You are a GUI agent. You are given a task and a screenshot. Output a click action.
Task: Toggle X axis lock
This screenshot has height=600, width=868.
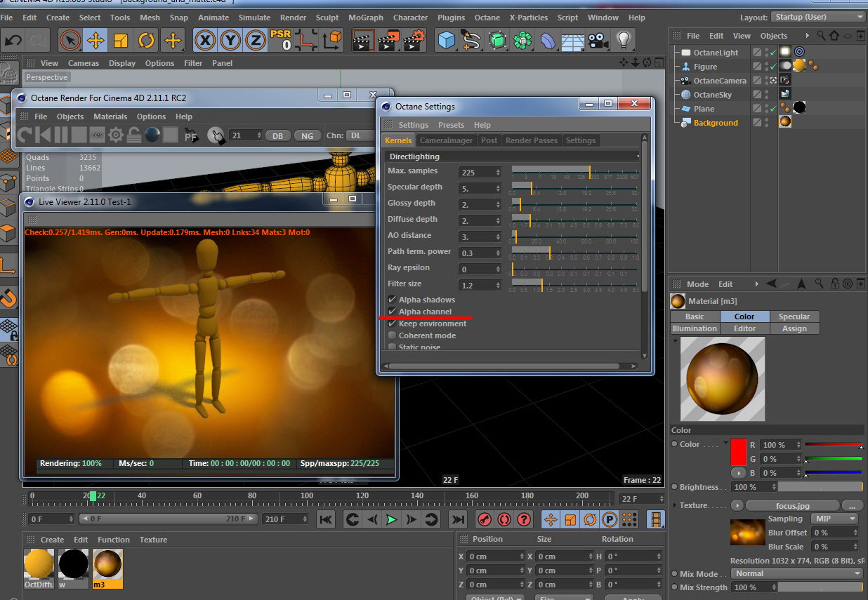[204, 40]
